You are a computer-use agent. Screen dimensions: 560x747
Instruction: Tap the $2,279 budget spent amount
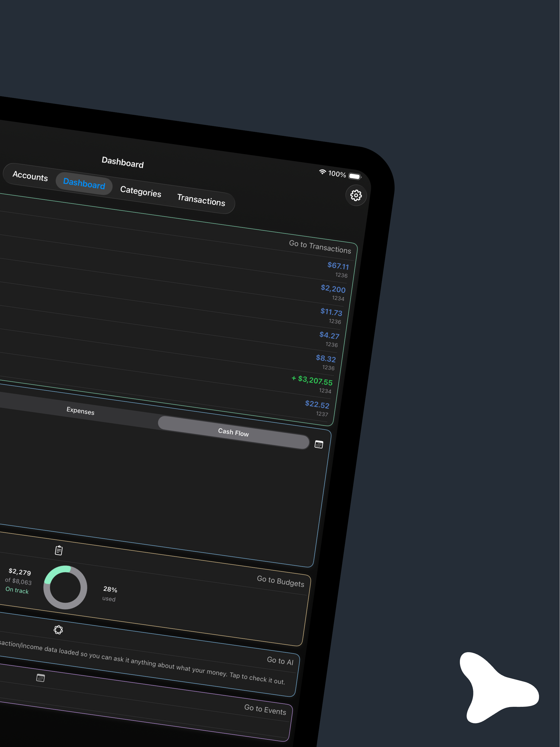[20, 572]
